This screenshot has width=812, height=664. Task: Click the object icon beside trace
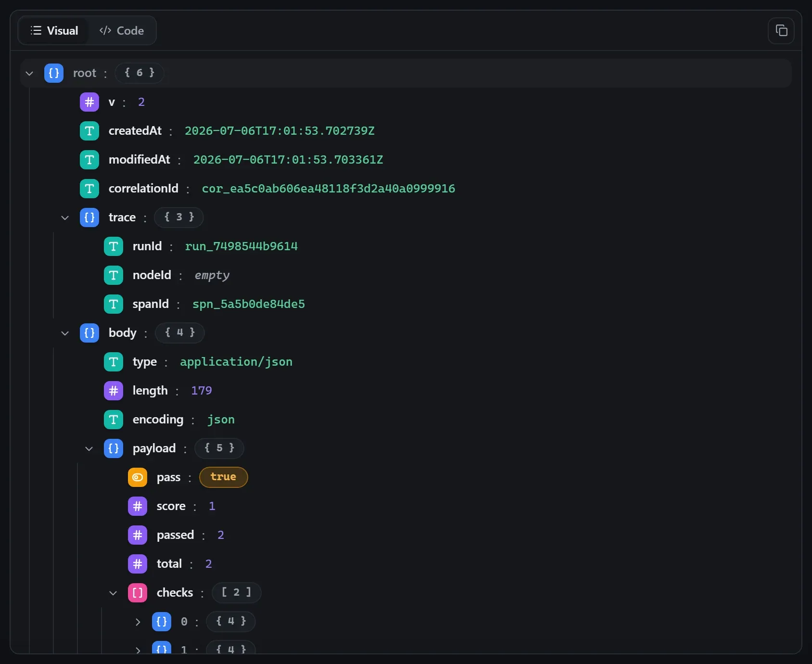[89, 217]
